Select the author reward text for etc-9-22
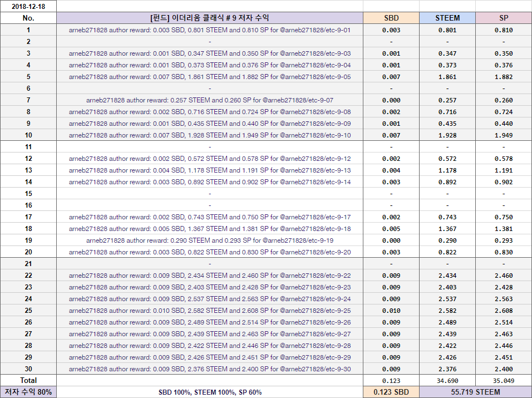The height and width of the screenshot is (398, 532). pos(210,276)
